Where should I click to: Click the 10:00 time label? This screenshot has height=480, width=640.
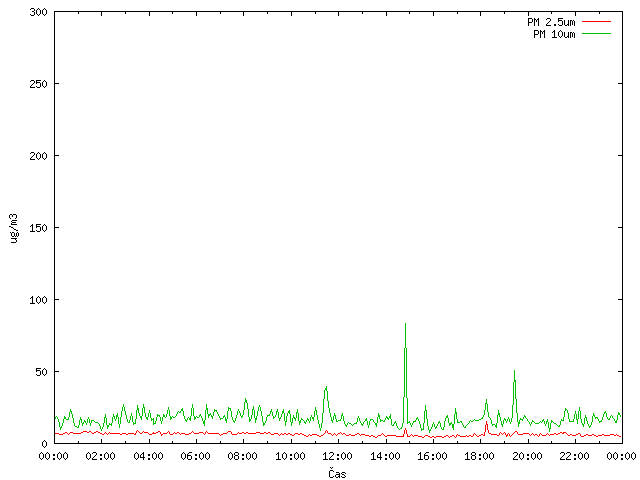click(290, 456)
